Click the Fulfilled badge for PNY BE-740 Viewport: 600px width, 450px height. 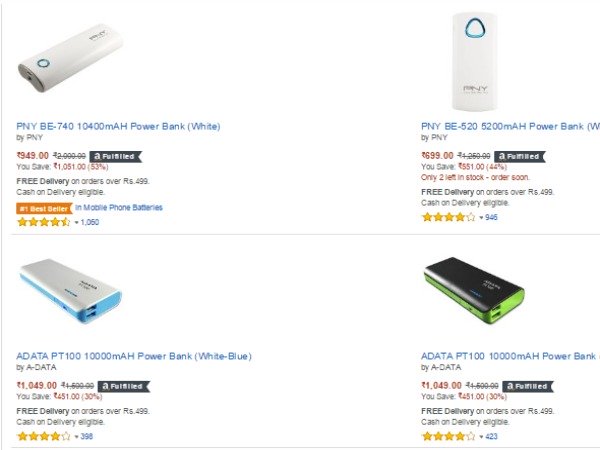117,157
